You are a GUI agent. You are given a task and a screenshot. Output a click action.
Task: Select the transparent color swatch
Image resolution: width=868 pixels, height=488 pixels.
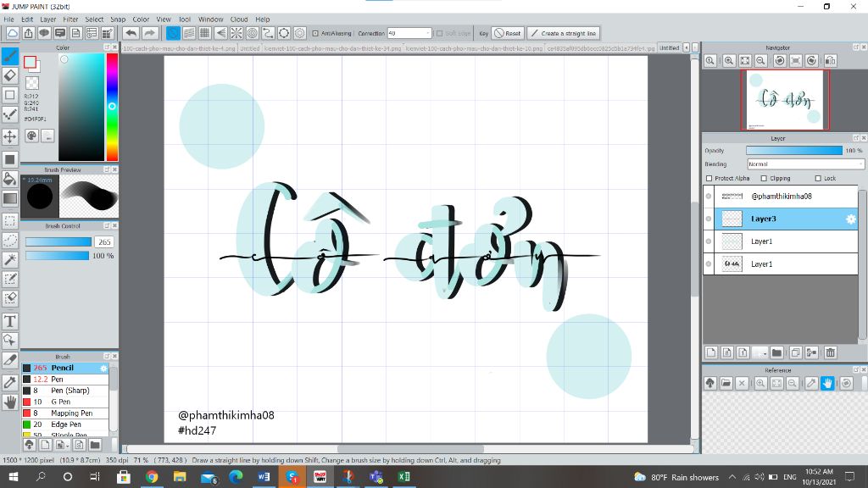[32, 83]
